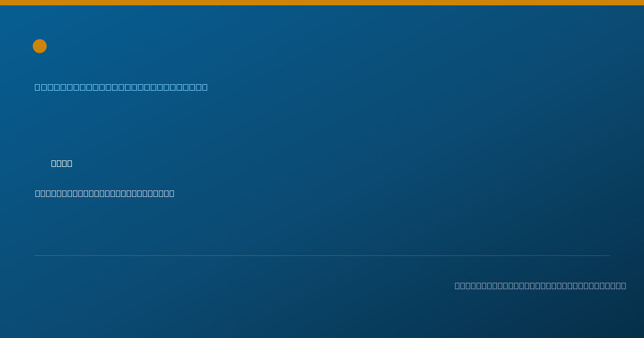
Task: Click the middle of the white description line
Action: click(x=105, y=193)
